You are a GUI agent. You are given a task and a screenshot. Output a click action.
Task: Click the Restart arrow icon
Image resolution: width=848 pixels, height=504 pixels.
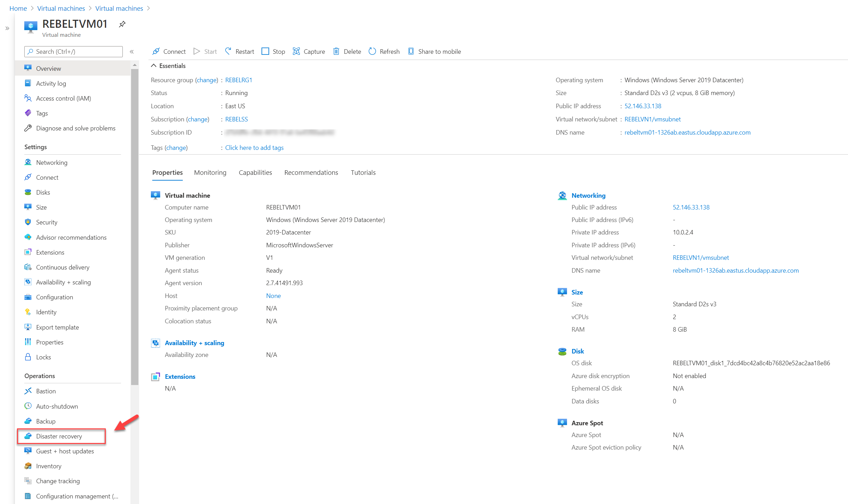click(x=228, y=51)
